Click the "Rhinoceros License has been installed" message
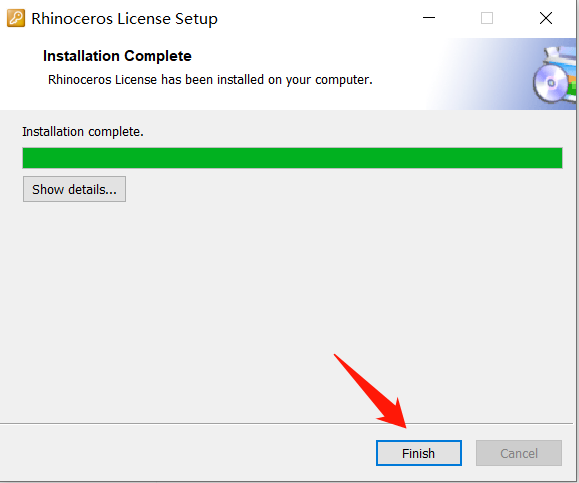Image resolution: width=579 pixels, height=483 pixels. (x=210, y=80)
